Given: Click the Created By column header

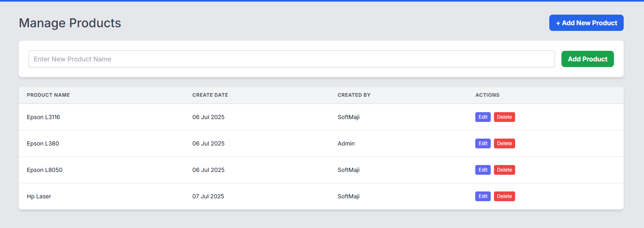Looking at the screenshot, I should pyautogui.click(x=354, y=95).
